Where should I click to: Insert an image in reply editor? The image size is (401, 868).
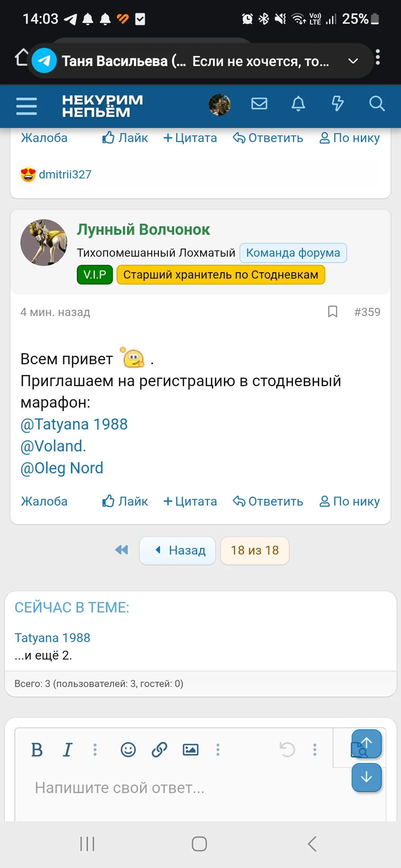[x=190, y=750]
